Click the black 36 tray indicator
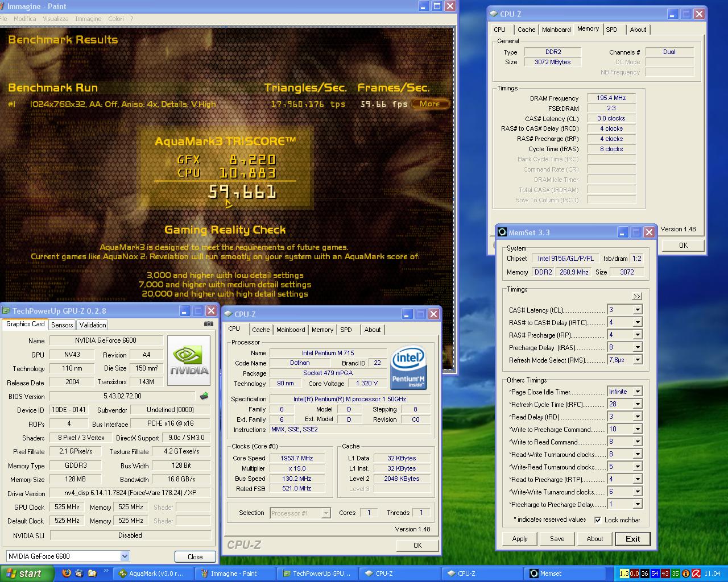This screenshot has width=728, height=582. [644, 574]
